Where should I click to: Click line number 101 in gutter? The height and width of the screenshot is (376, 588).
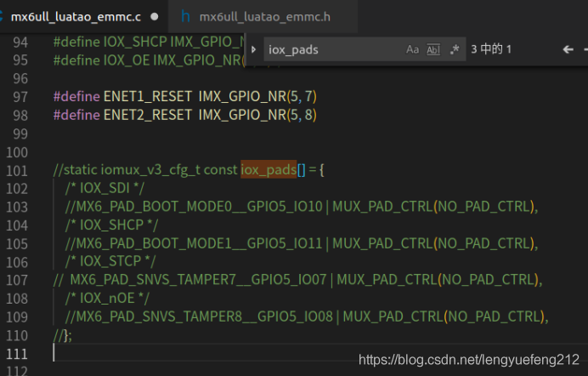pyautogui.click(x=17, y=171)
